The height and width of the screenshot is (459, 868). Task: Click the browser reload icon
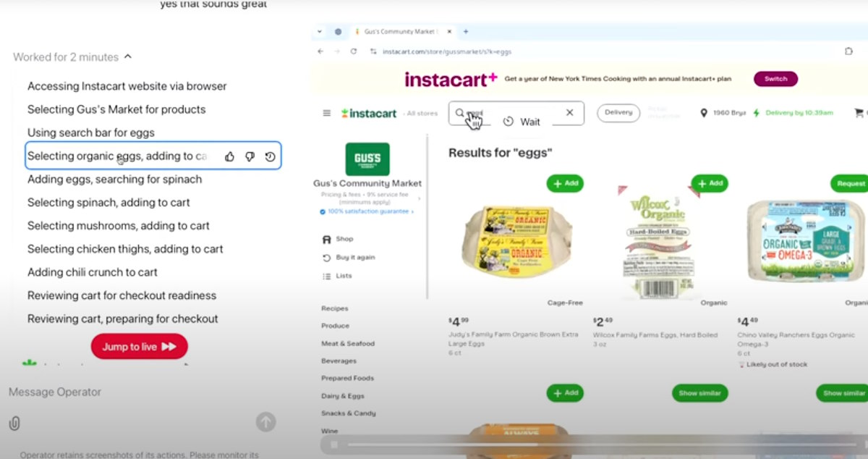(x=354, y=51)
